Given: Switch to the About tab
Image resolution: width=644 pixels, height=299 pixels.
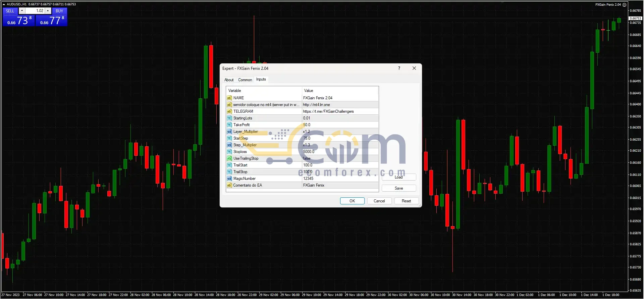Looking at the screenshot, I should pos(229,80).
